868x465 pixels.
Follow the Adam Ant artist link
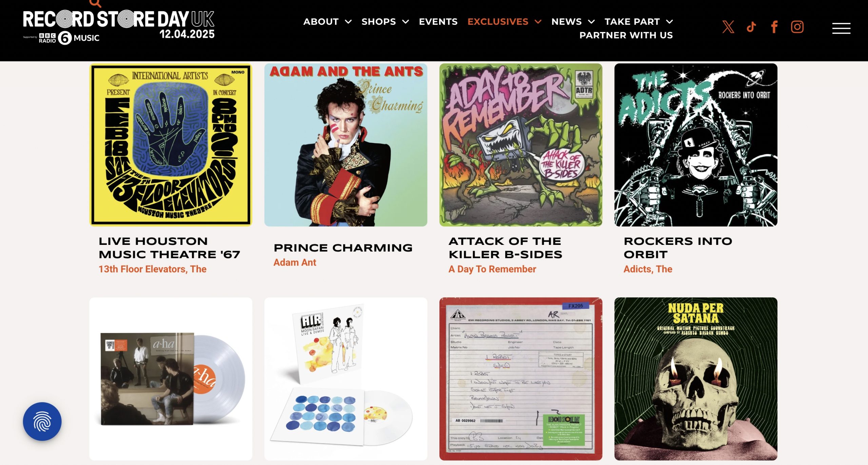295,262
